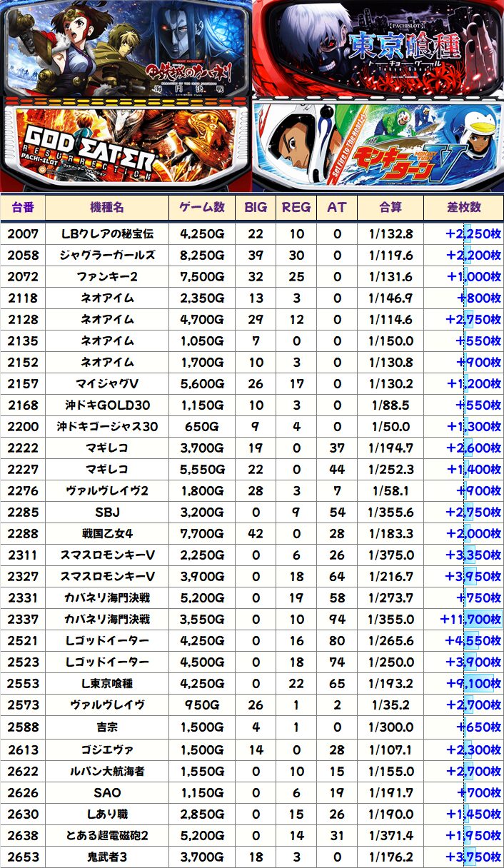Image resolution: width=504 pixels, height=868 pixels.
Task: Select machine number 2007 cell
Action: (x=23, y=234)
